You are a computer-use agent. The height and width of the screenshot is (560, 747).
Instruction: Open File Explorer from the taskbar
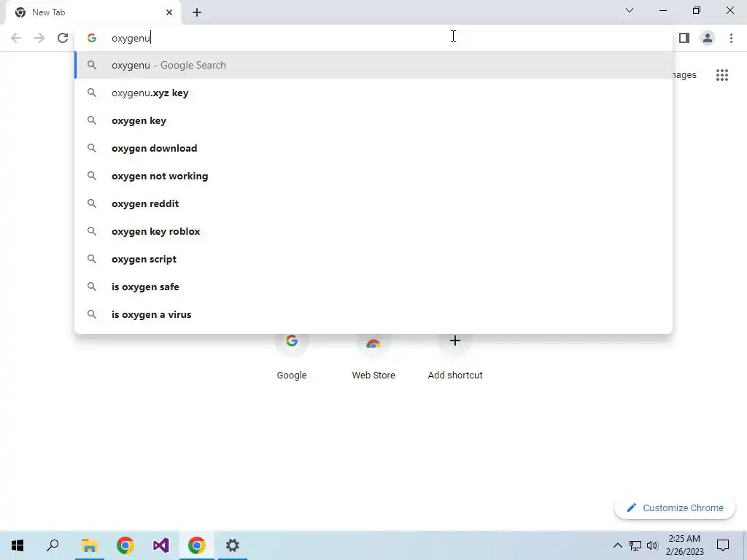(89, 545)
